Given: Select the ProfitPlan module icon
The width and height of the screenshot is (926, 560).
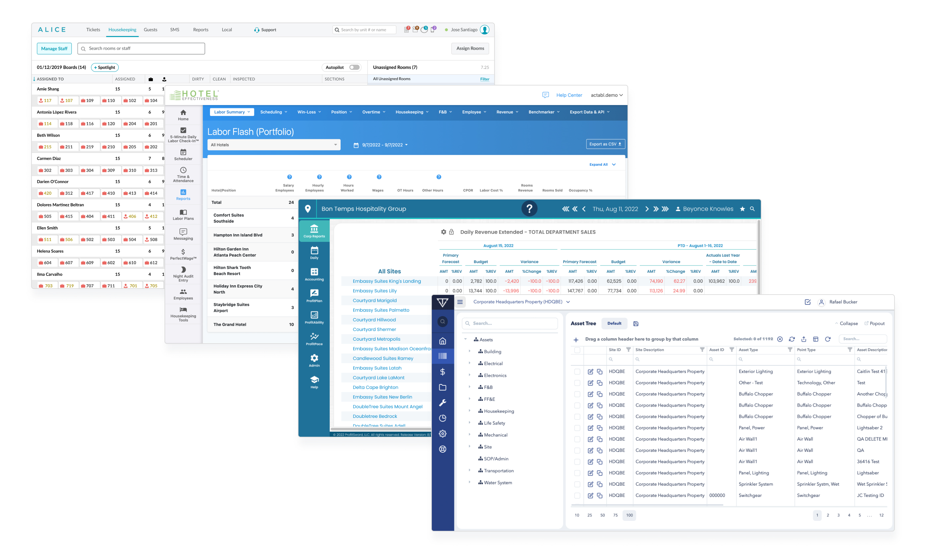Looking at the screenshot, I should [314, 295].
